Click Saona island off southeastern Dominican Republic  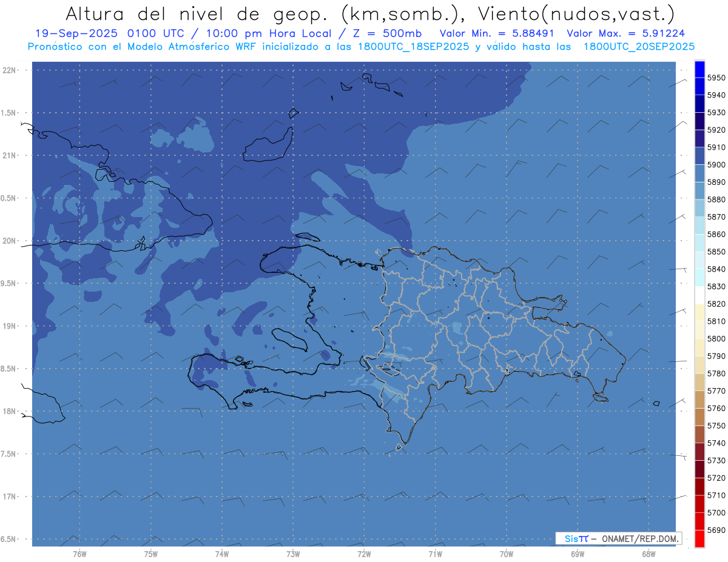pyautogui.click(x=601, y=398)
